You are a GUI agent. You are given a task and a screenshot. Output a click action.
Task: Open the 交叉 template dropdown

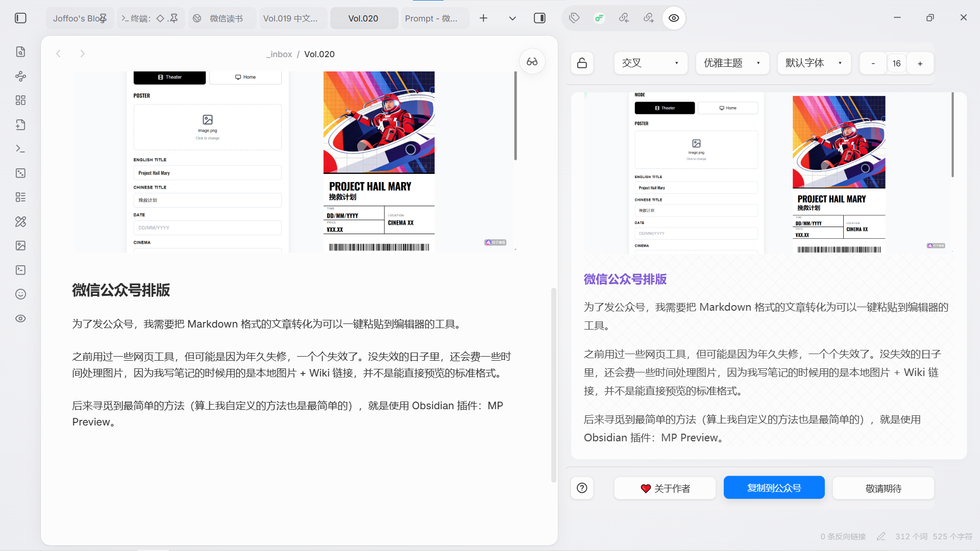[650, 63]
